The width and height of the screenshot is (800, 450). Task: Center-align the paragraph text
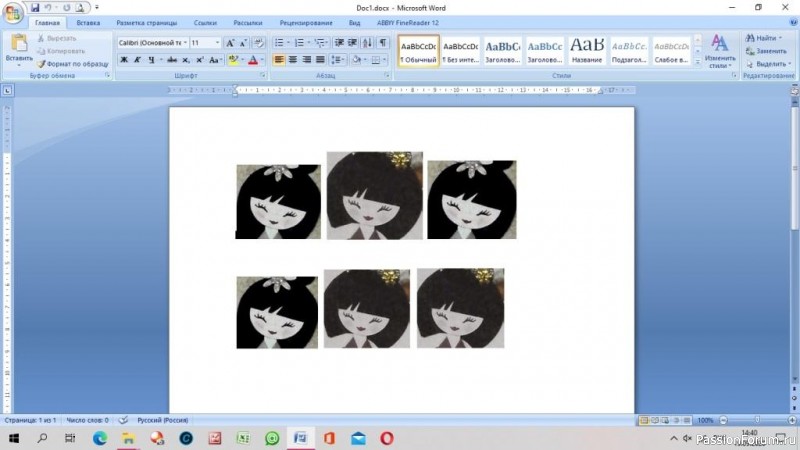[294, 60]
